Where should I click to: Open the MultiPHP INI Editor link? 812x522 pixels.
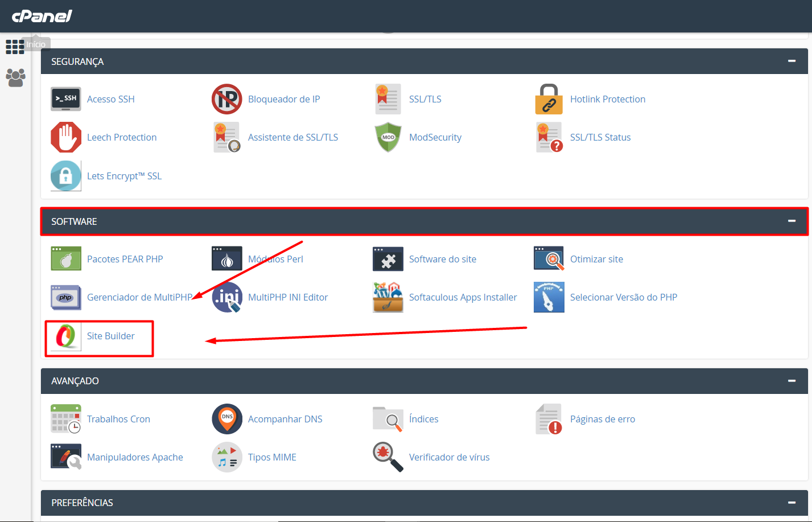pos(288,297)
